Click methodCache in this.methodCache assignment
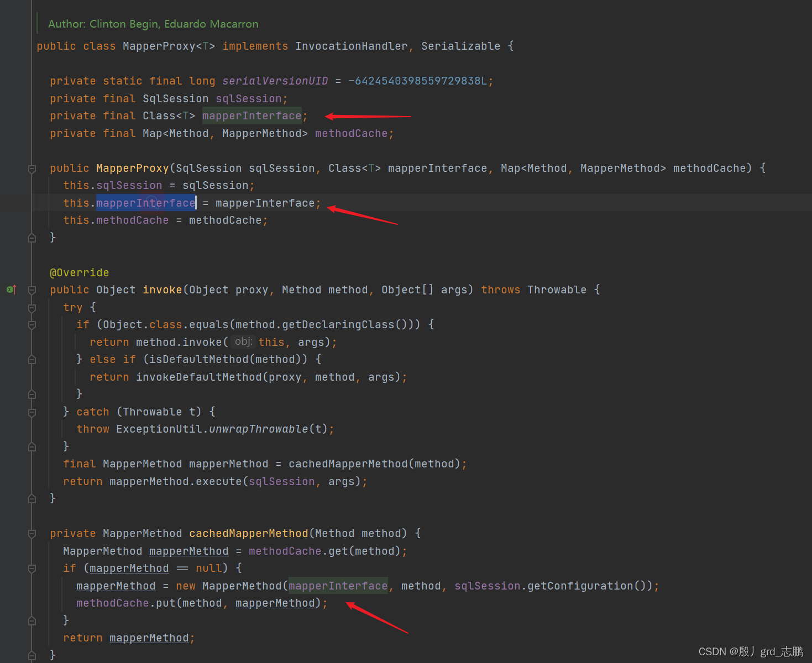This screenshot has height=663, width=812. coord(133,220)
